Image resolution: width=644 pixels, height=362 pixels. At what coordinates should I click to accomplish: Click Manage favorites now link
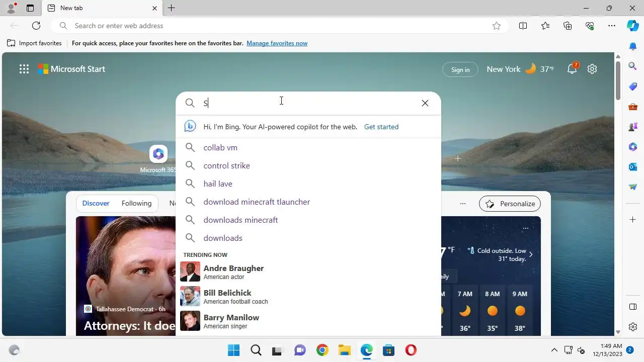tap(277, 43)
